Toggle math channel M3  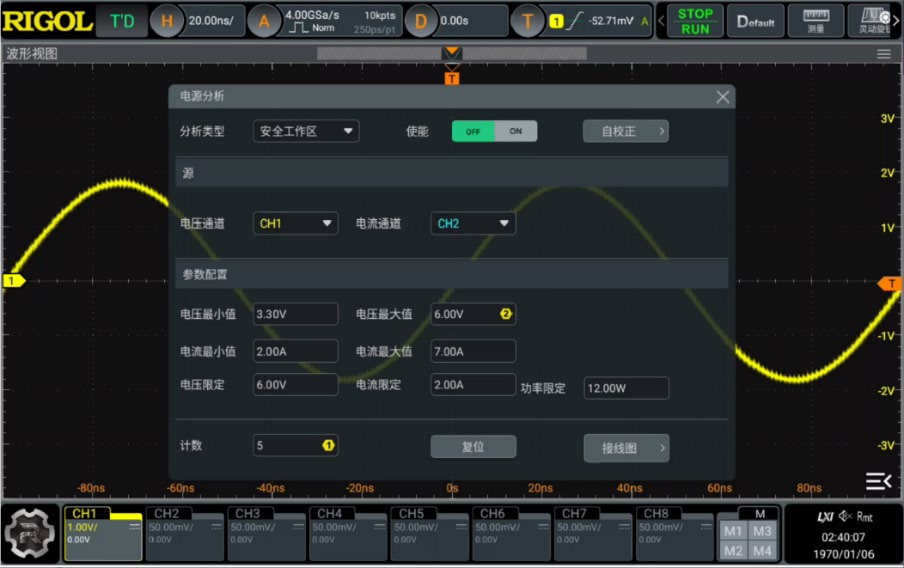point(762,531)
